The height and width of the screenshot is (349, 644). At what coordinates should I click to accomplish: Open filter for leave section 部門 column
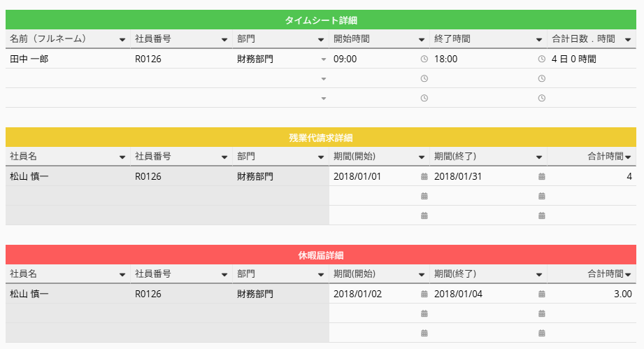click(321, 274)
